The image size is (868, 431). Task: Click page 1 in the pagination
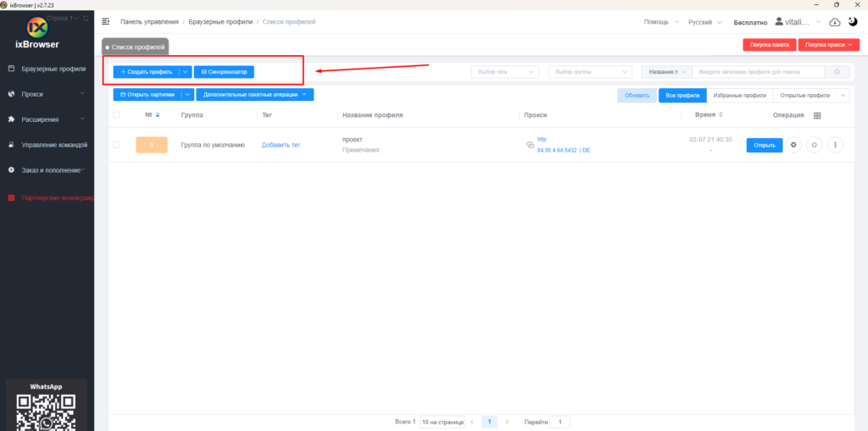pyautogui.click(x=489, y=423)
